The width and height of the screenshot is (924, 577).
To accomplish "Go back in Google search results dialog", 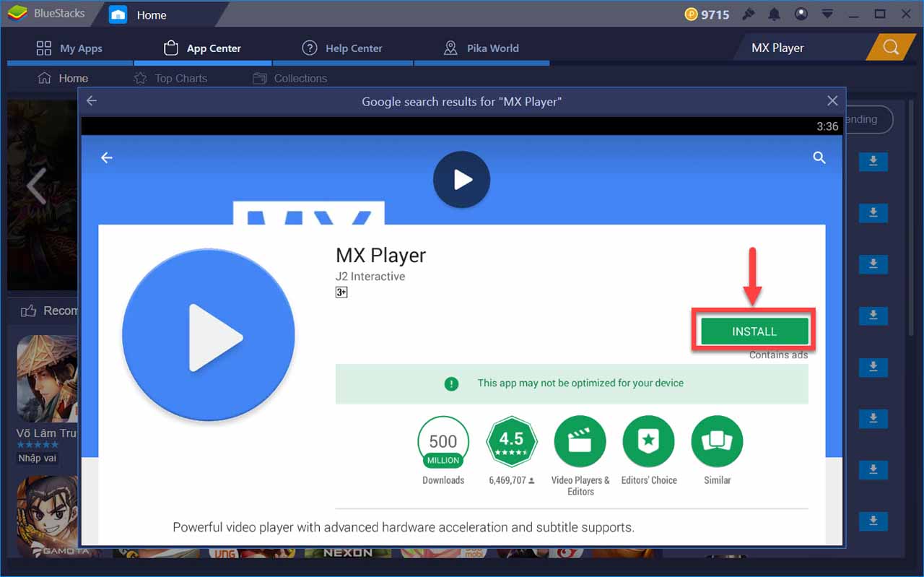I will click(92, 101).
